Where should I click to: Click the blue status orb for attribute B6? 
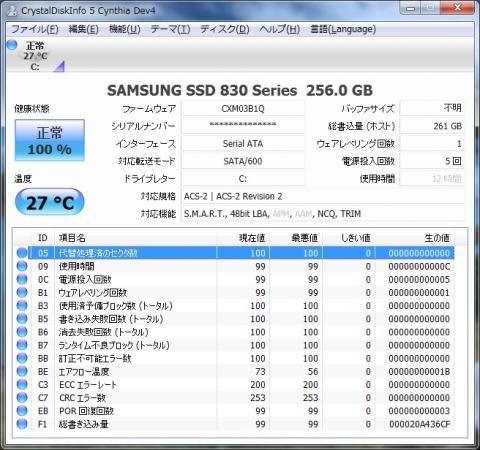click(22, 332)
